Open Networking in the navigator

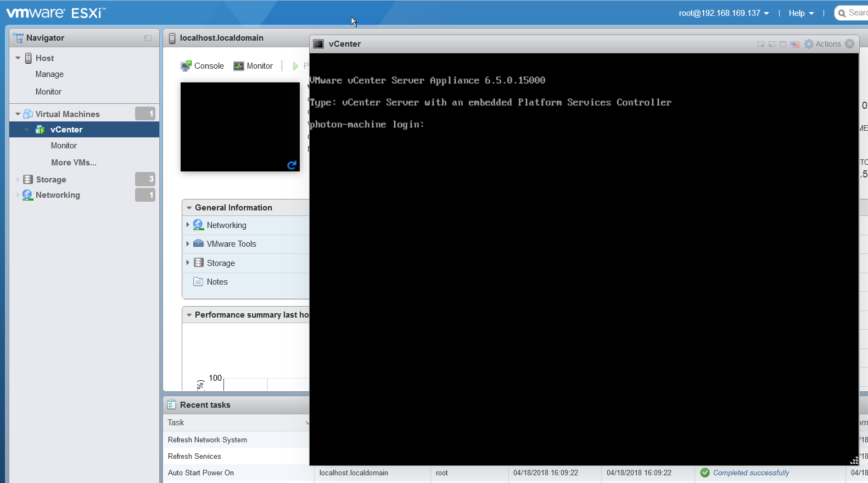coord(58,195)
